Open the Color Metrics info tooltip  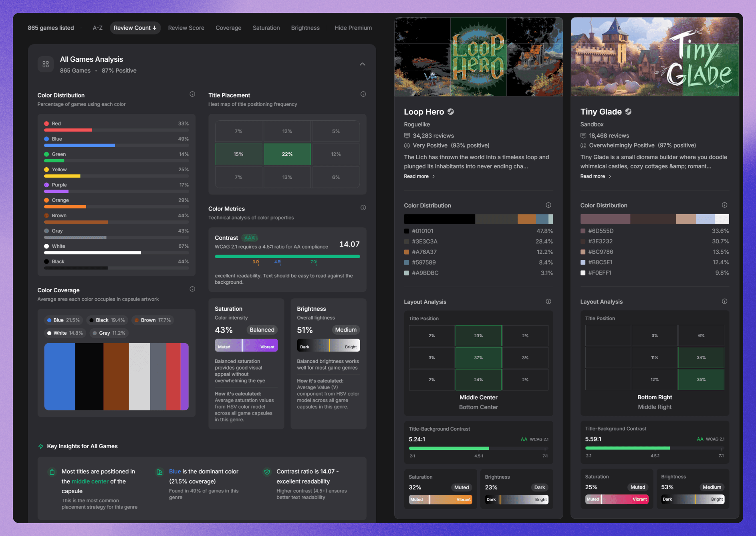[363, 207]
